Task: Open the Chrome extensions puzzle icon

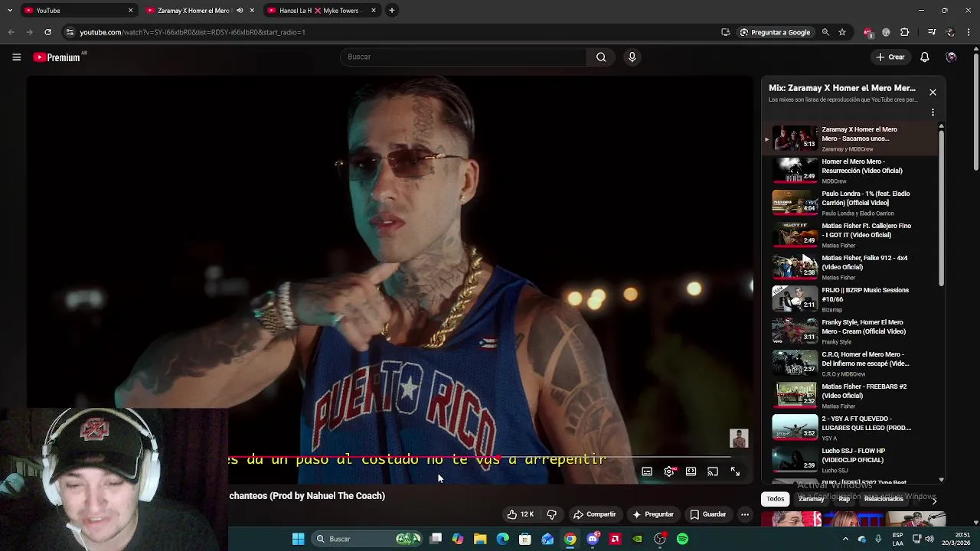Action: coord(904,32)
